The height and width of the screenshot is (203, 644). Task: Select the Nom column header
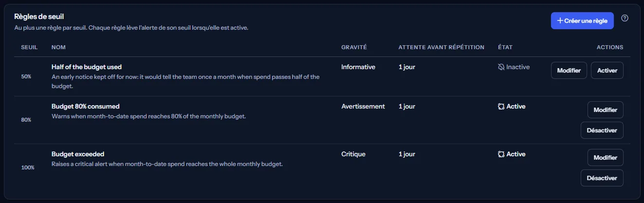(58, 47)
